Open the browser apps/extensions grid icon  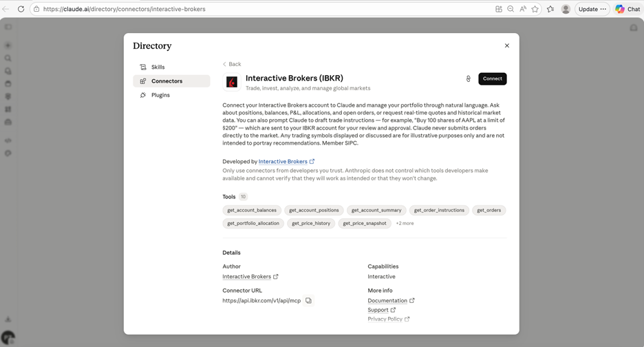(x=499, y=9)
